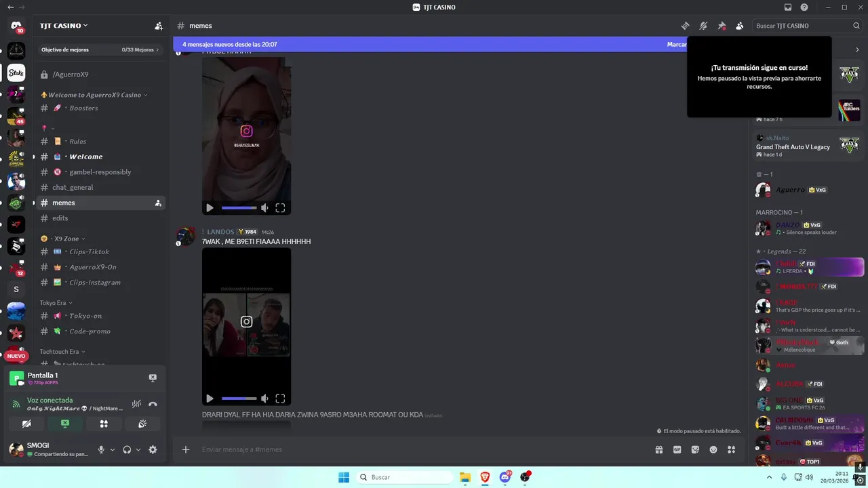Mute volume of the first video
This screenshot has width=868, height=488.
pos(264,208)
